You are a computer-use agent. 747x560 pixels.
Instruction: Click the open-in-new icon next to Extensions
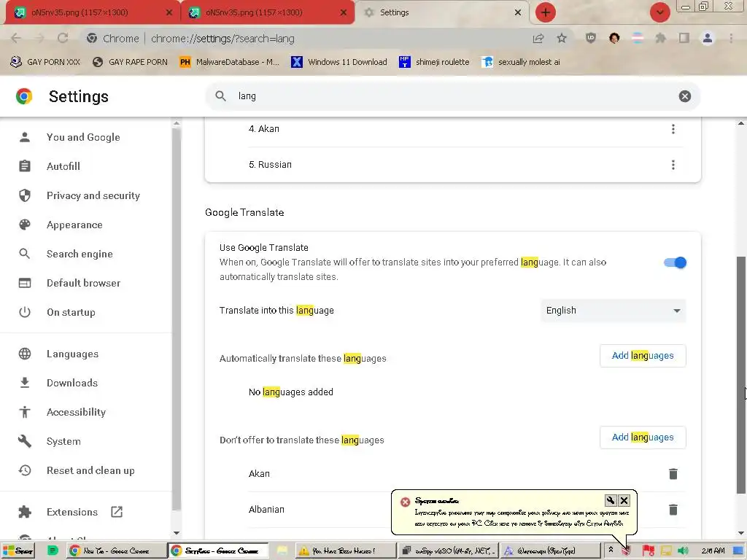[117, 512]
